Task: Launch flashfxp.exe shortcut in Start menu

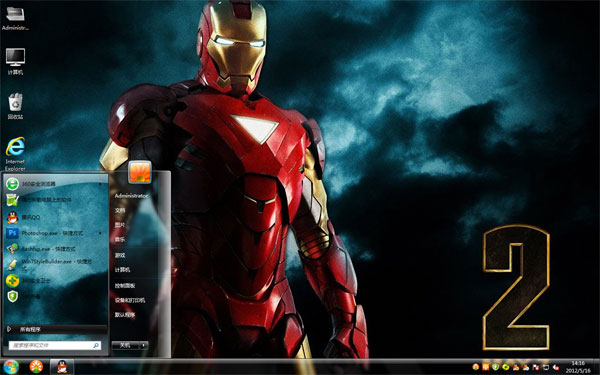Action: [55, 249]
